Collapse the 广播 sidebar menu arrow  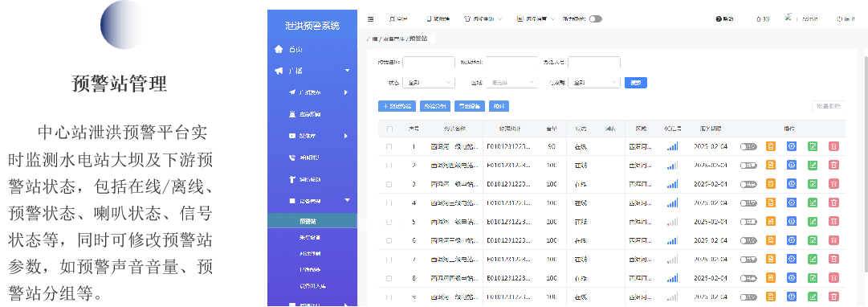coord(348,71)
